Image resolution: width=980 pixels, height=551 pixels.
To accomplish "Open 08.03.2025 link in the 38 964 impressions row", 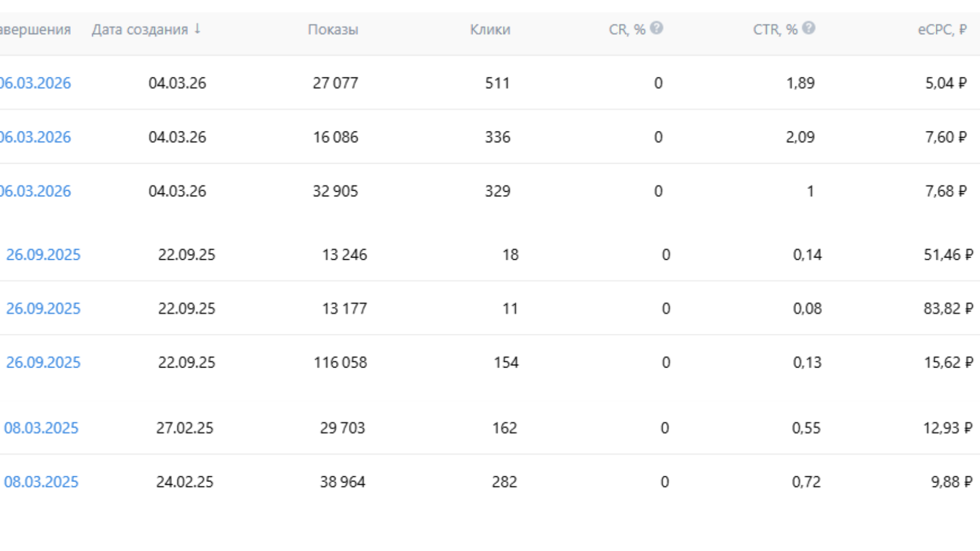I will (x=41, y=482).
